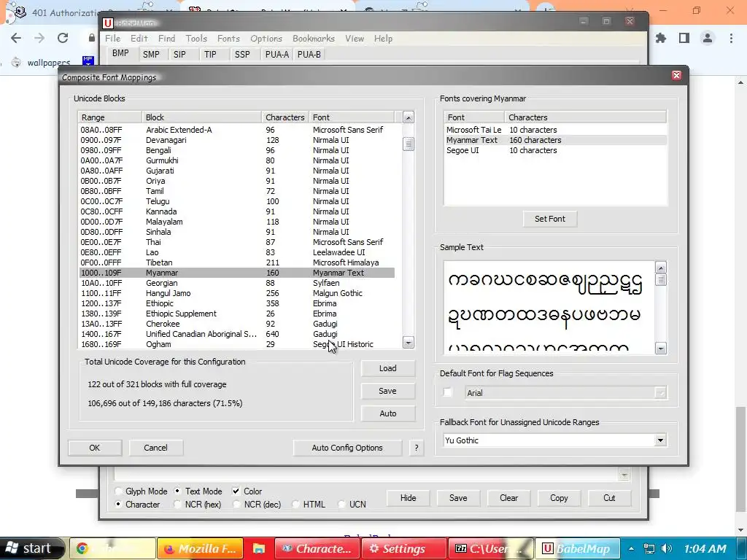Click the browser forward arrow

pyautogui.click(x=39, y=38)
